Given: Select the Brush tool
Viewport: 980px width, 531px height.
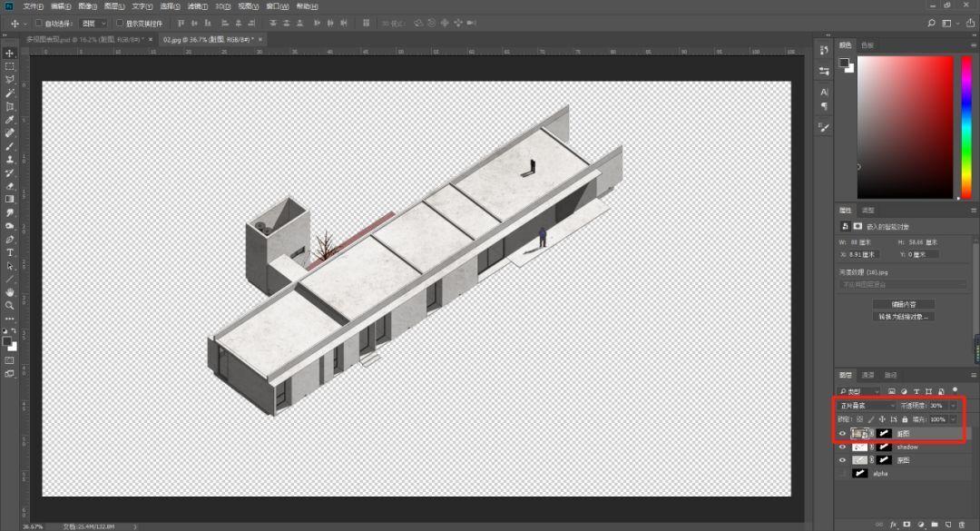Looking at the screenshot, I should click(9, 146).
